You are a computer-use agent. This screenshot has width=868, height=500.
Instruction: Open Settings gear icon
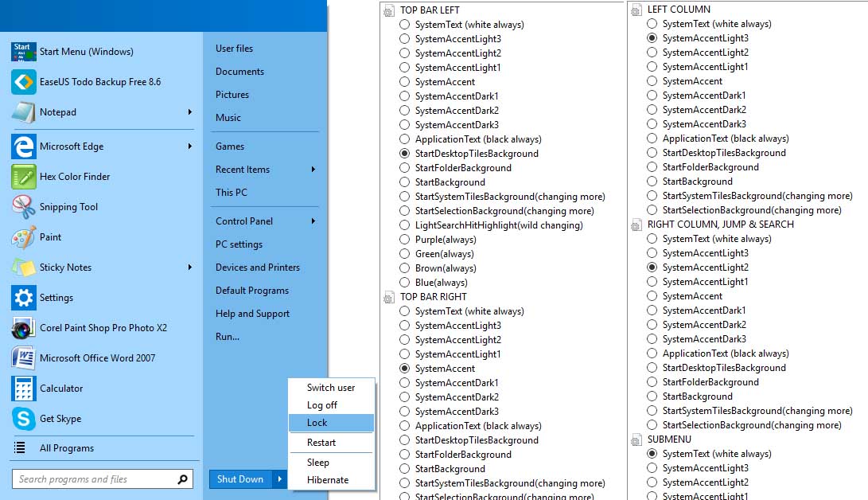pos(24,298)
